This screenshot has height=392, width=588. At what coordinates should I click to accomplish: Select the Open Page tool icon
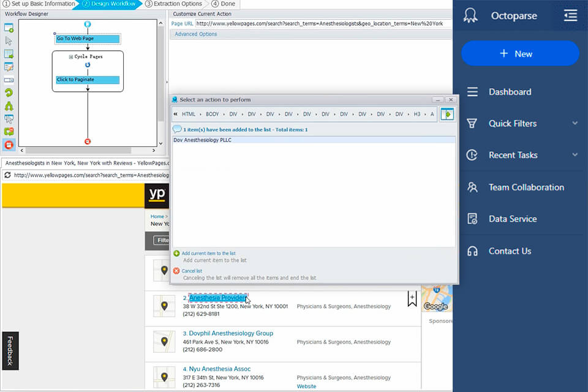[x=9, y=28]
